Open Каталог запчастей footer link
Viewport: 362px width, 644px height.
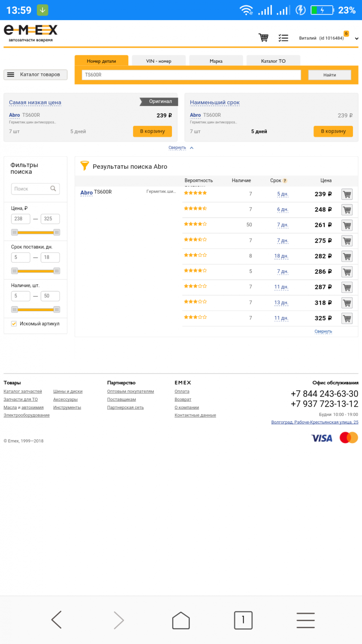point(23,392)
